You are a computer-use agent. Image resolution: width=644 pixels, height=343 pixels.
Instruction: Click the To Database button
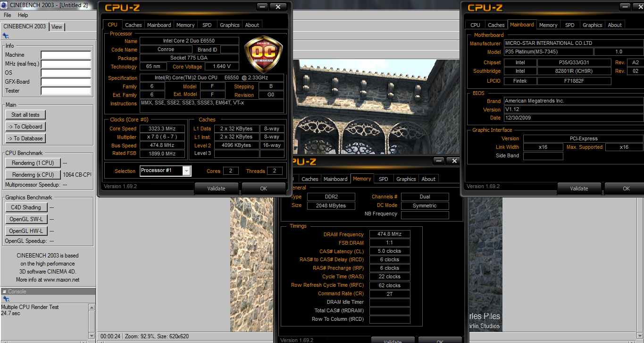(25, 138)
